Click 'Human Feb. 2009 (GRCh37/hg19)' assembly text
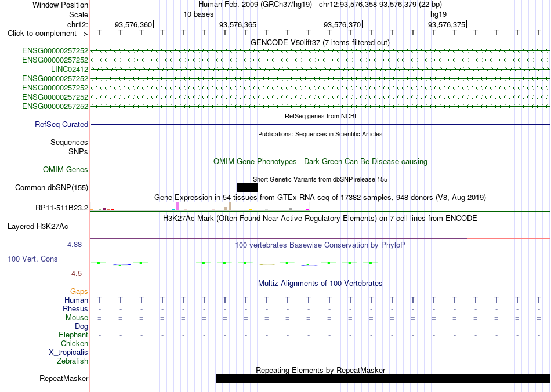Image resolution: width=551 pixels, height=392 pixels. point(255,5)
